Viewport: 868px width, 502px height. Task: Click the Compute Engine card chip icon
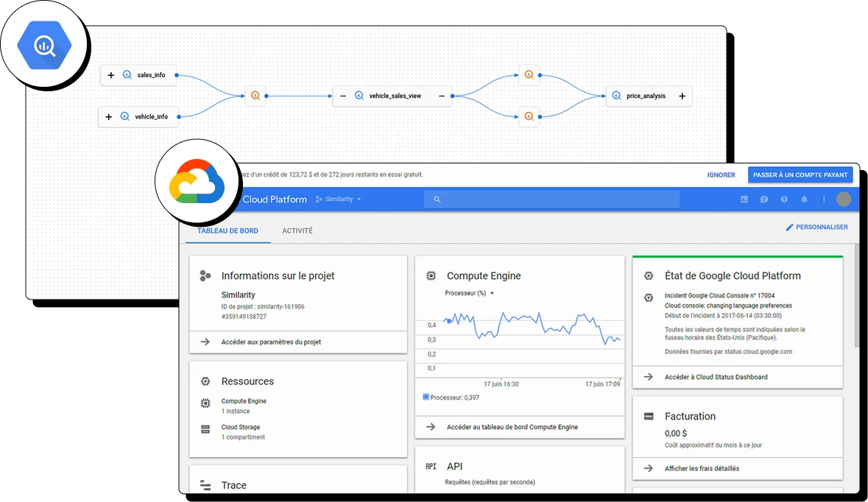[431, 275]
